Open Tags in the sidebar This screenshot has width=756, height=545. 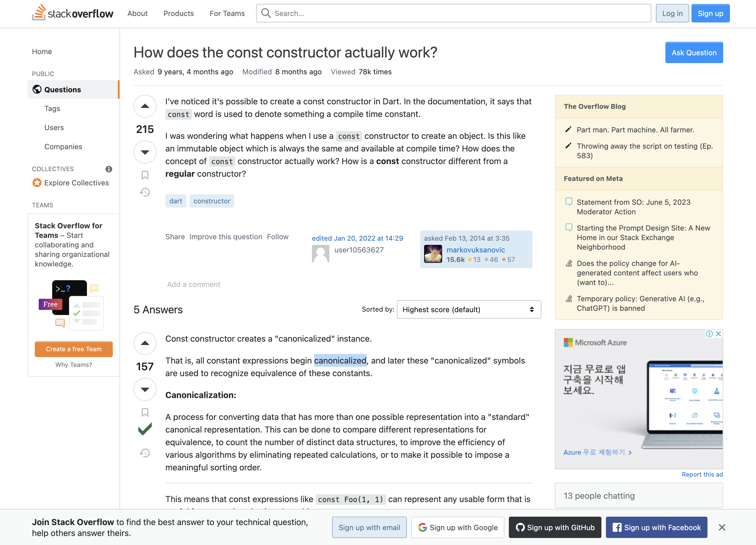(x=52, y=108)
